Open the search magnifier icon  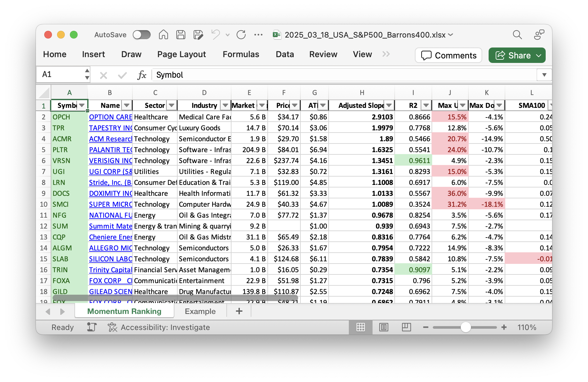coord(517,35)
